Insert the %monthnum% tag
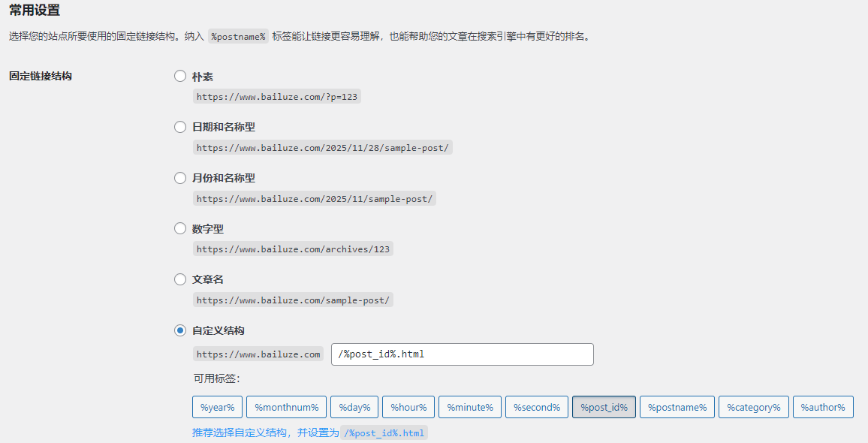868x443 pixels. tap(286, 407)
